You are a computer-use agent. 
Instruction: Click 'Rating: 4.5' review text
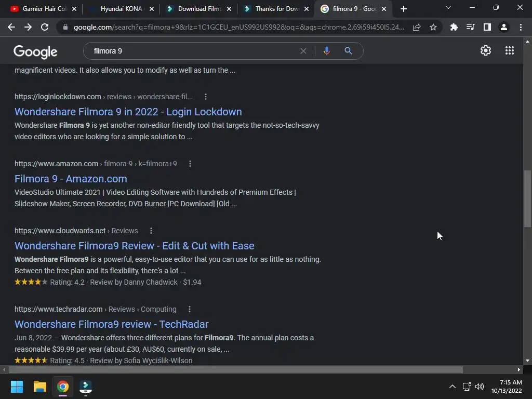[x=67, y=361]
